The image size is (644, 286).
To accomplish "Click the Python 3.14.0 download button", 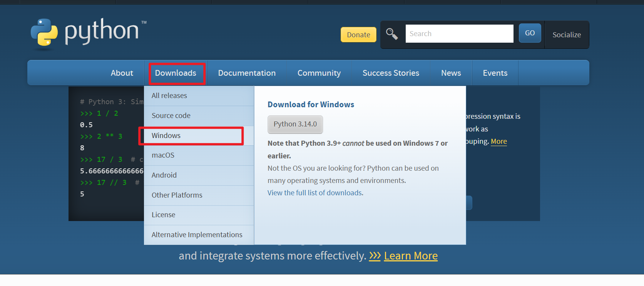I will point(295,124).
